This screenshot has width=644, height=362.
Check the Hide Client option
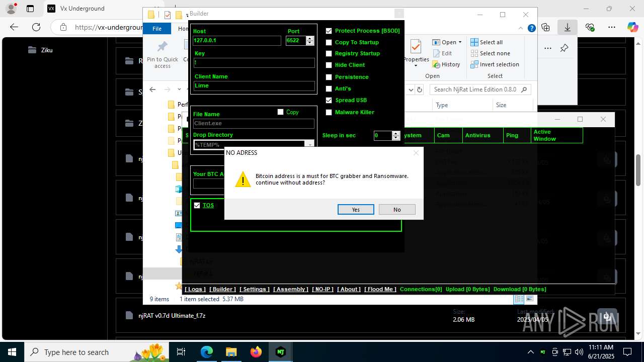(329, 65)
